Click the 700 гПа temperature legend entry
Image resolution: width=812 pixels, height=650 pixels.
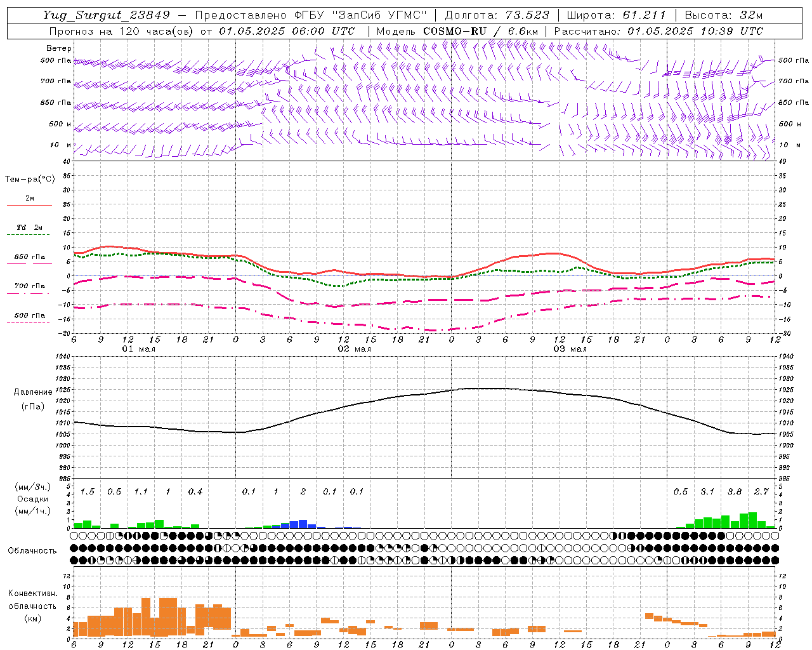click(29, 286)
